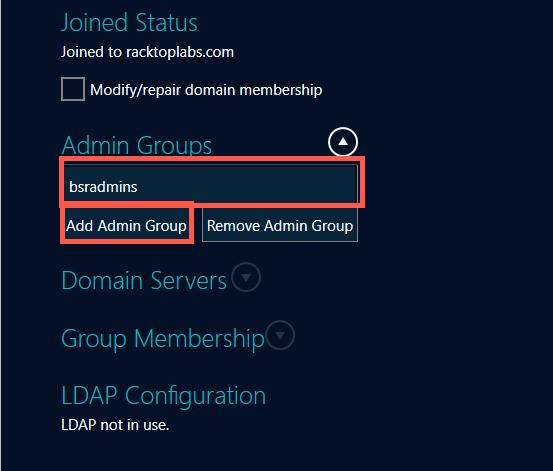The height and width of the screenshot is (471, 553).
Task: Collapse the Admin Groups section
Action: 343,142
